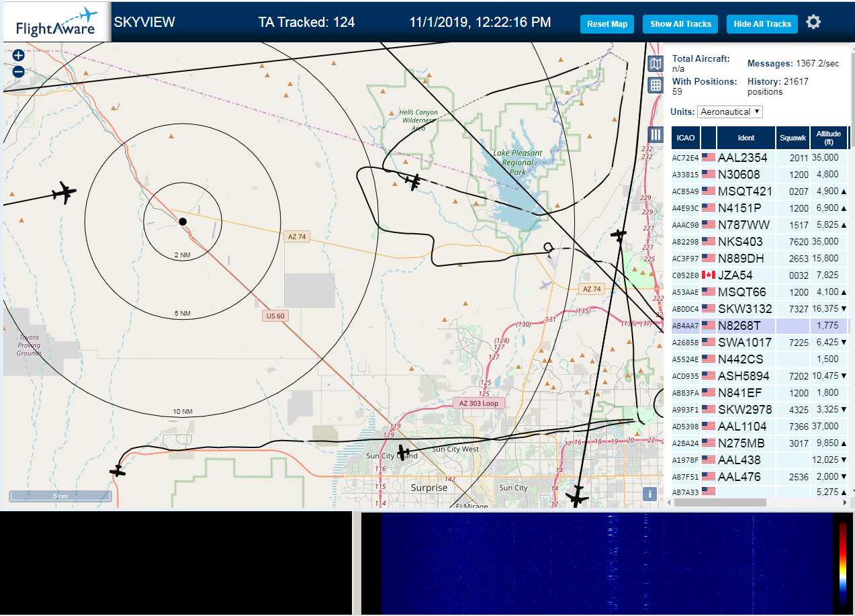Click the spectrum waterfall display

coord(606,563)
